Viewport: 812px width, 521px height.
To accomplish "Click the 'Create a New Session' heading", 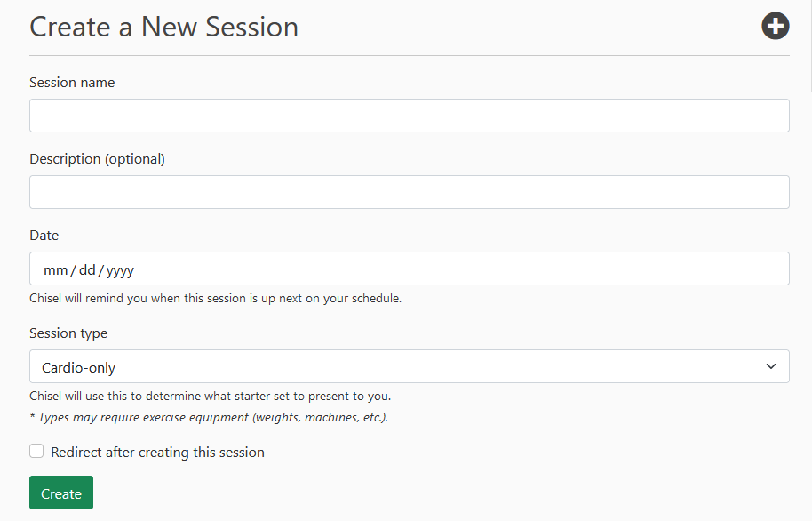I will click(x=163, y=27).
